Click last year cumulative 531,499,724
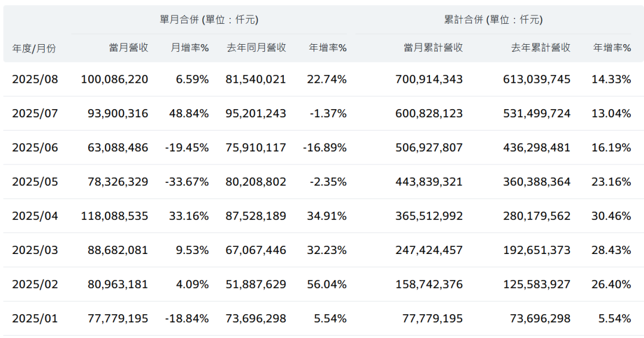 pyautogui.click(x=537, y=113)
